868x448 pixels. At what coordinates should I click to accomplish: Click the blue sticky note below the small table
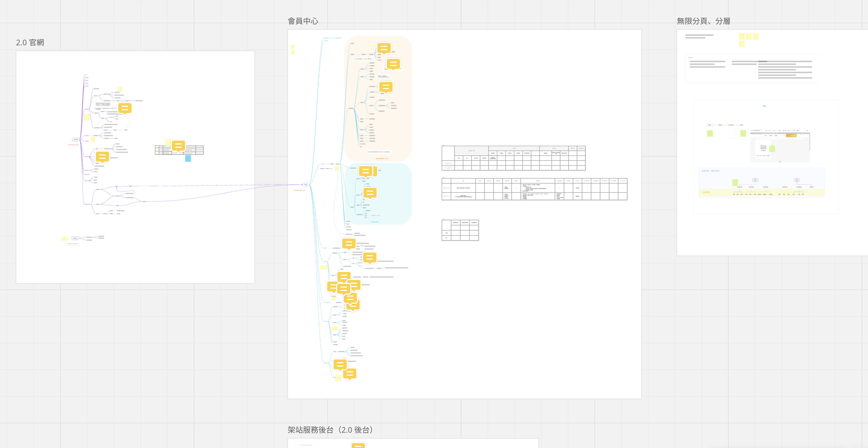click(188, 158)
